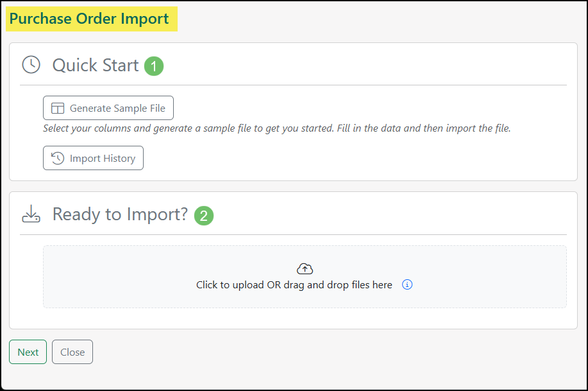
Task: Click the 'Quick Start' heading
Action: coord(96,65)
